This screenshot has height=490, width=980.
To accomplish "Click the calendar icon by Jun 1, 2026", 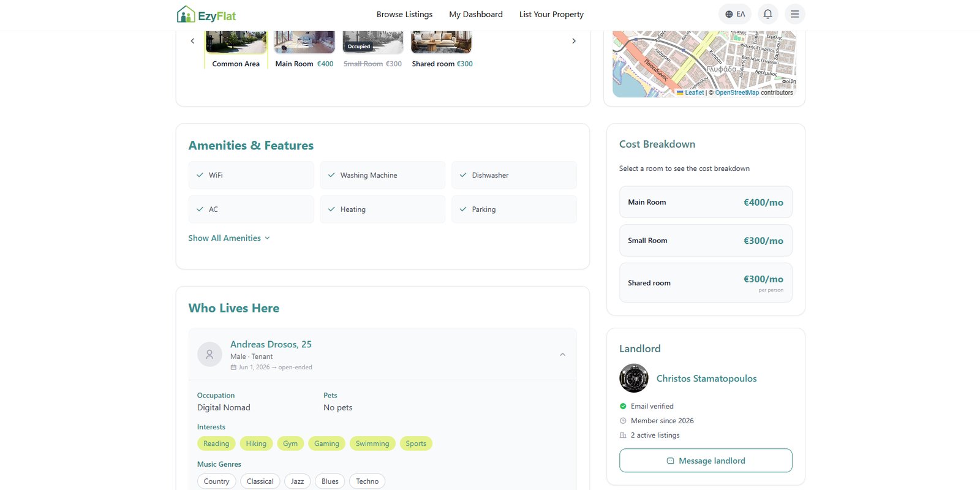I will tap(233, 367).
